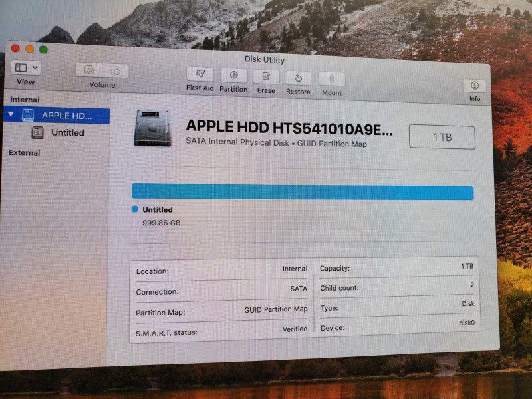The image size is (532, 399).
Task: Open the Partition tool
Action: pos(234,75)
